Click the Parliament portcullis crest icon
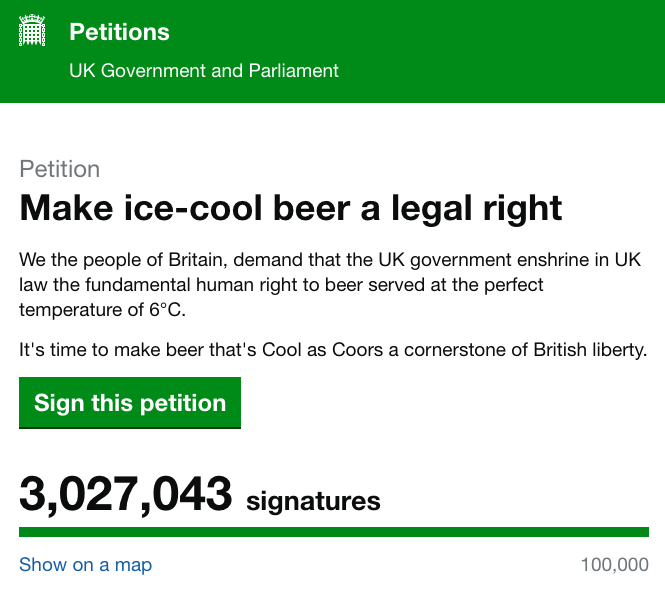The height and width of the screenshot is (602, 665). coord(32,30)
